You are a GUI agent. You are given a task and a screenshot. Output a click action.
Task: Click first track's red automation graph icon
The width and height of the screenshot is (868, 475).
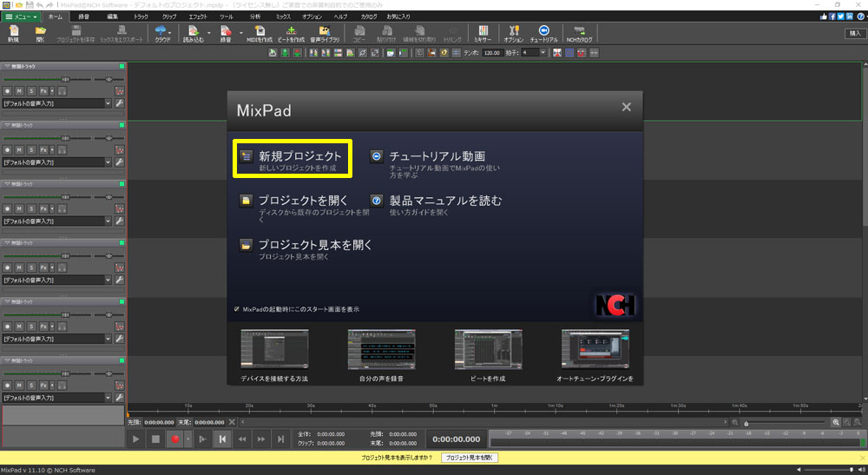(x=119, y=91)
